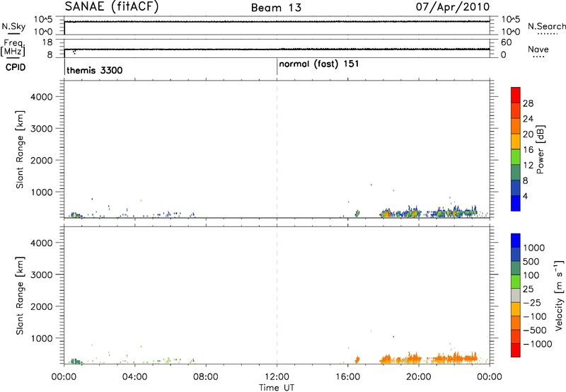Click the "16" tick on Power colorbar
The width and height of the screenshot is (566, 392).
[x=528, y=150]
